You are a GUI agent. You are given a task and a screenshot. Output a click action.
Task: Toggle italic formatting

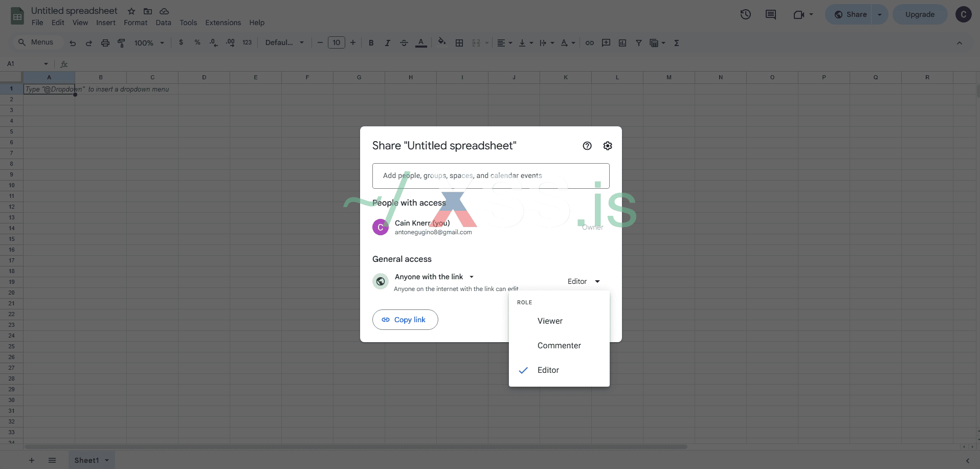(x=388, y=43)
